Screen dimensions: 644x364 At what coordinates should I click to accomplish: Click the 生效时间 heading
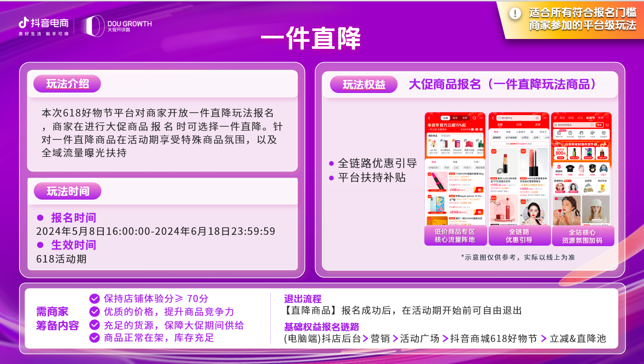pos(74,245)
